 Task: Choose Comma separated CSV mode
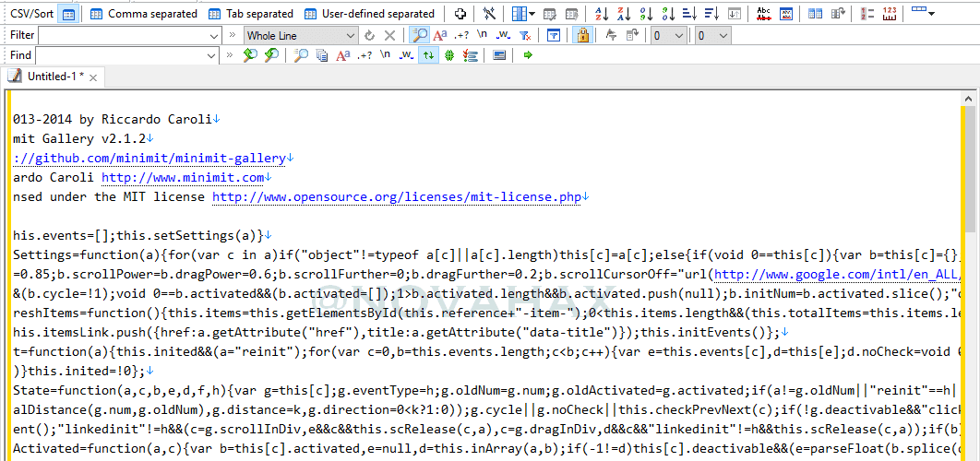pos(143,13)
